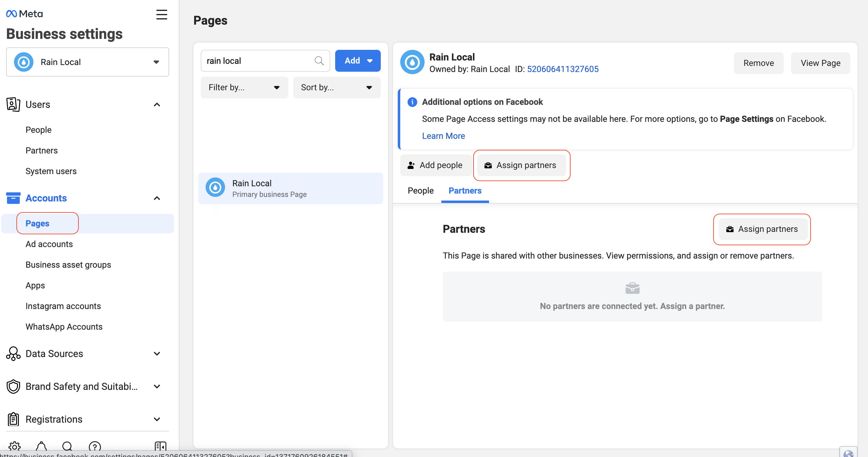Open the Sort by dropdown
868x457 pixels.
coord(336,88)
